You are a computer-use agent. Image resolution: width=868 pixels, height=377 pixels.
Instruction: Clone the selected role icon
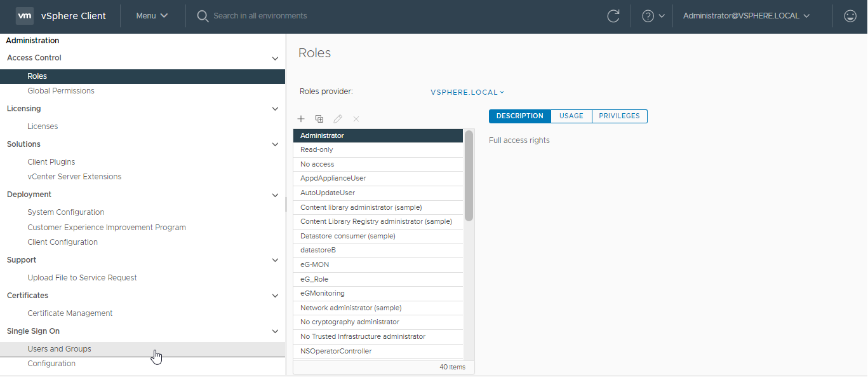pyautogui.click(x=319, y=119)
